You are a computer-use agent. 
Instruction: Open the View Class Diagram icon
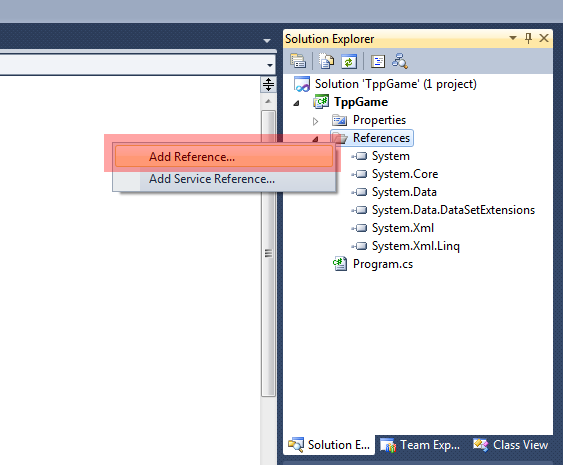coord(400,61)
